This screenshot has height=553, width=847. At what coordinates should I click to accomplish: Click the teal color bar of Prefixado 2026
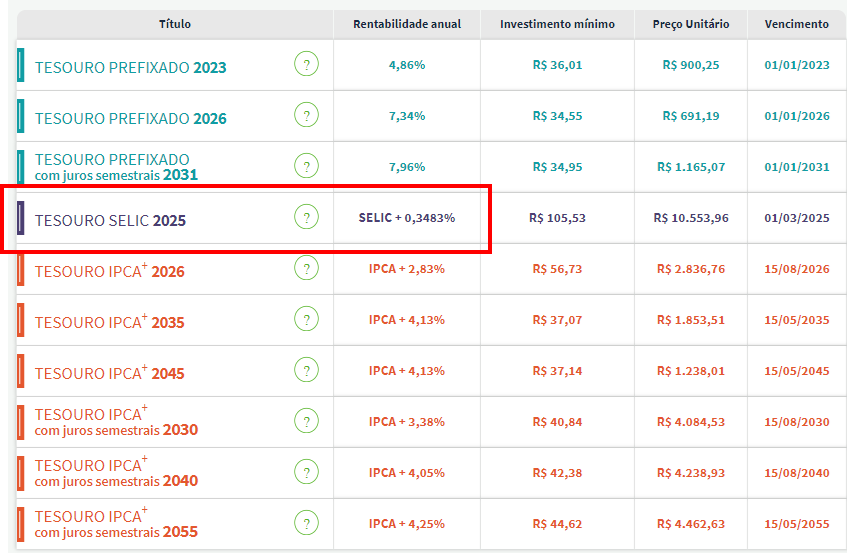coord(21,117)
